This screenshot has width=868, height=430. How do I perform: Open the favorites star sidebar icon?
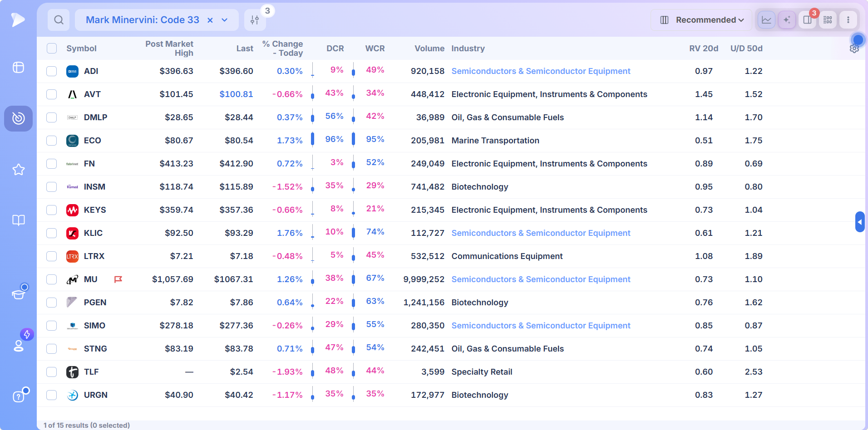18,170
